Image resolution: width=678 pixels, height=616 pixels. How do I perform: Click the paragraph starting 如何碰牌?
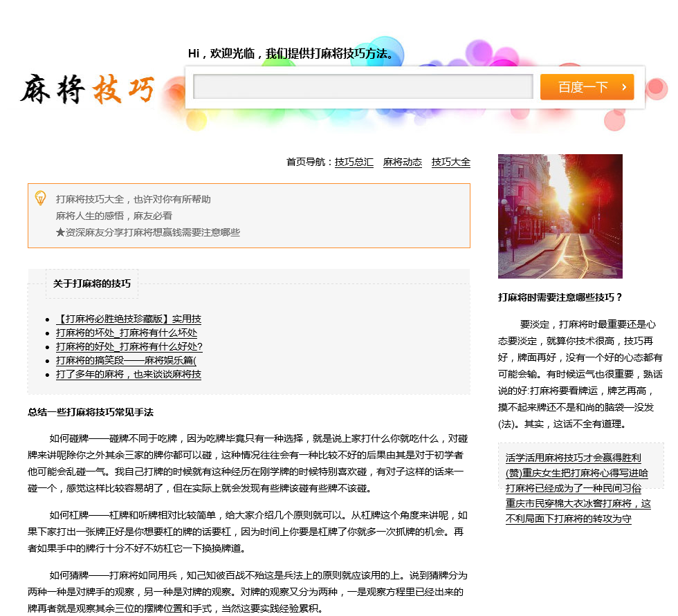click(248, 463)
